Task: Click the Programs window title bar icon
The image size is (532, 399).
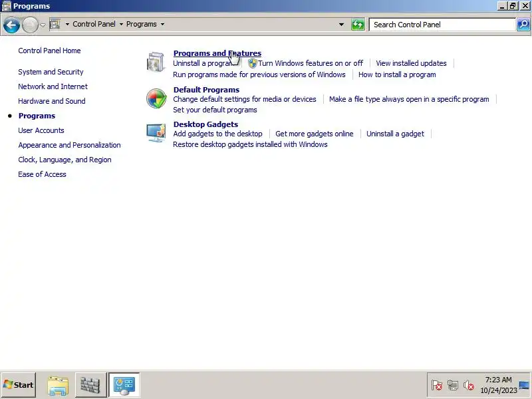Action: [x=7, y=6]
